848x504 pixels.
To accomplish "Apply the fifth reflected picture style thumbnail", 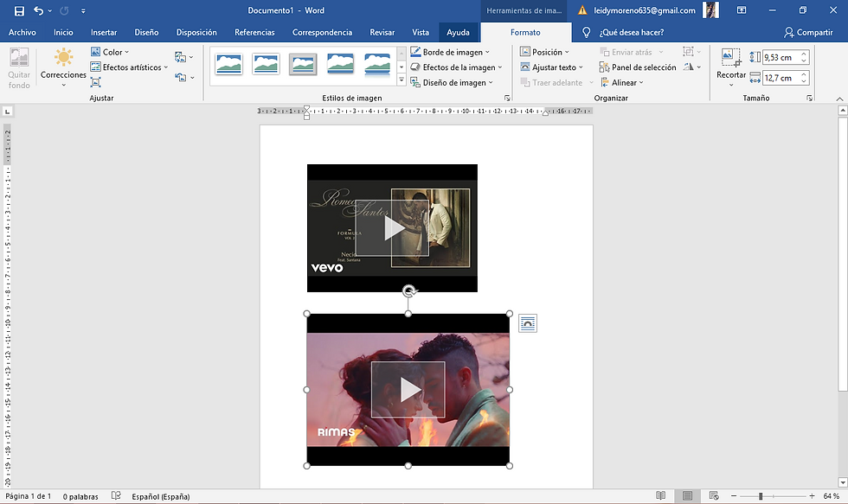I will 377,64.
